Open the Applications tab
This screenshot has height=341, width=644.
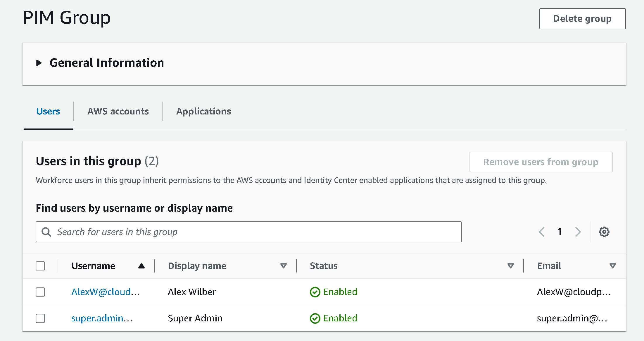203,111
